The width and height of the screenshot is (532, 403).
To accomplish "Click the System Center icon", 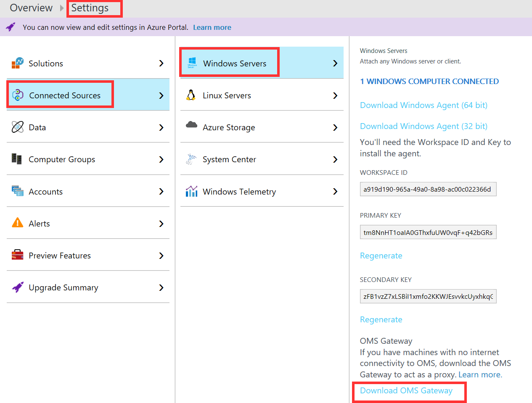I will point(191,159).
